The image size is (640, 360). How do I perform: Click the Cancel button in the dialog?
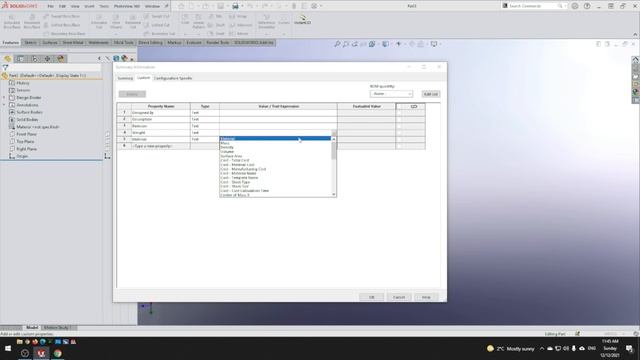(399, 297)
